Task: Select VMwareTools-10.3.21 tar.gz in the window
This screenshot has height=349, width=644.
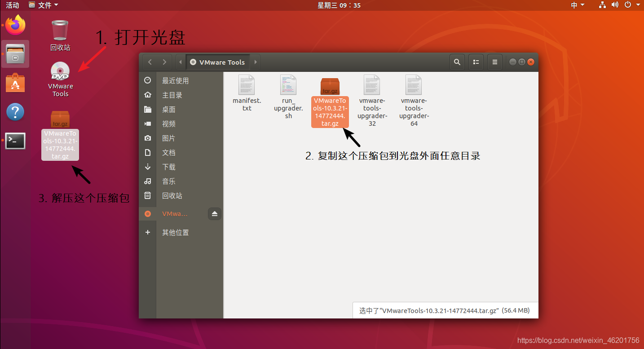Action: point(330,102)
